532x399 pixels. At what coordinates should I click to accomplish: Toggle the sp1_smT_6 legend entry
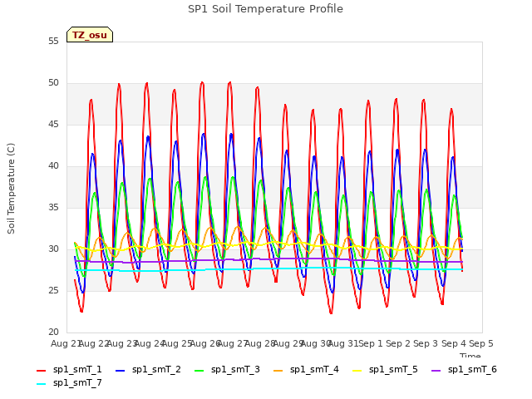click(464, 369)
